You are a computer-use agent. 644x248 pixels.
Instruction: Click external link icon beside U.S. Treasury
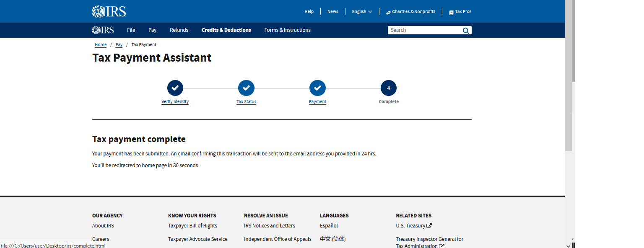pyautogui.click(x=429, y=226)
